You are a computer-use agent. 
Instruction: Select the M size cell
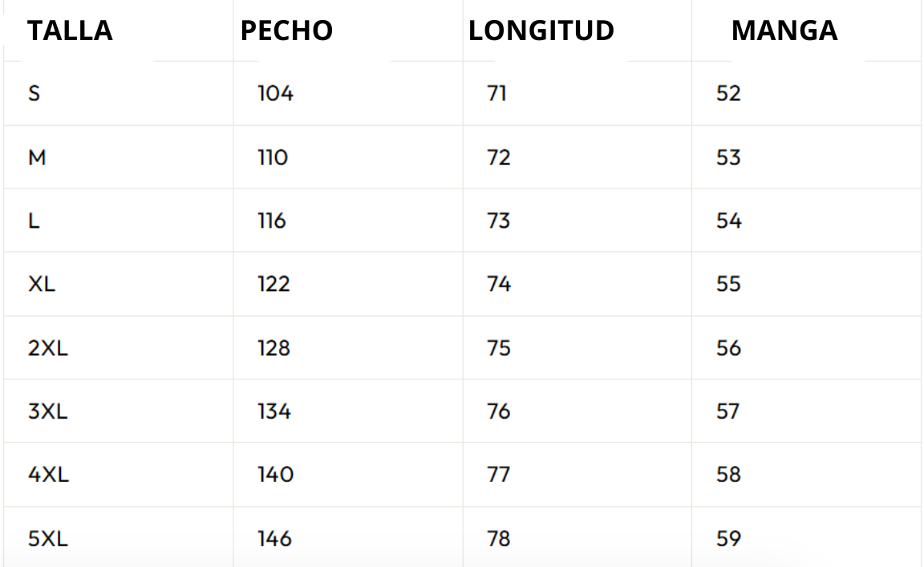click(37, 157)
